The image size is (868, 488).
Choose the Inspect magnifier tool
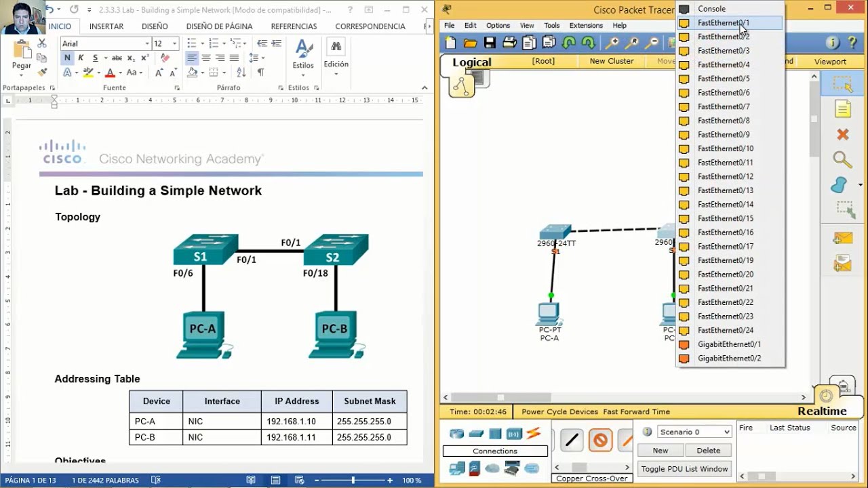pyautogui.click(x=842, y=160)
